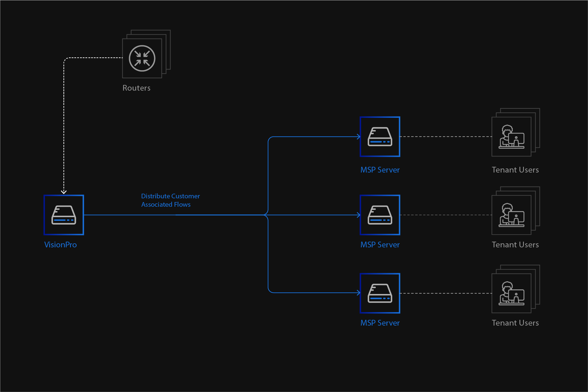
Task: Select the Distribute Customer Associated Flows text
Action: (170, 200)
